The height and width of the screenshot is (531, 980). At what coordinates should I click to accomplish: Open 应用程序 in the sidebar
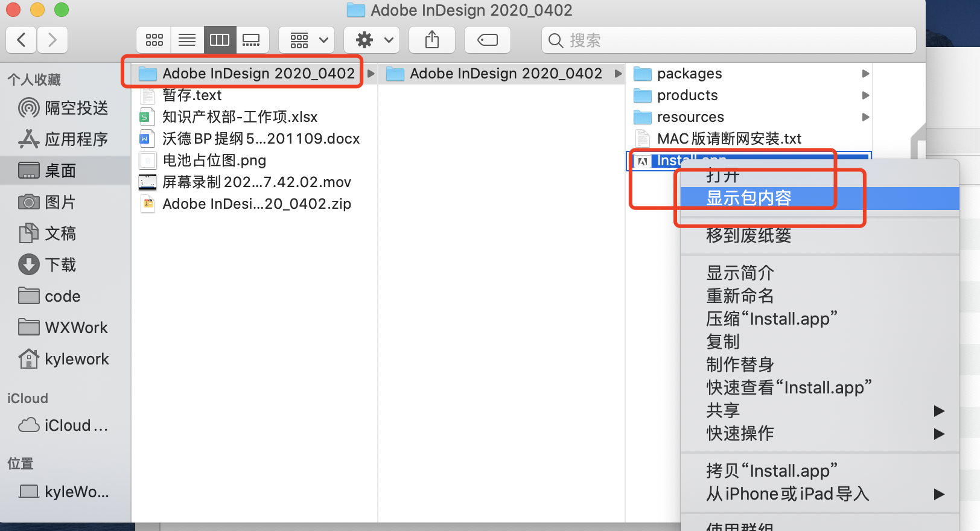(x=65, y=139)
